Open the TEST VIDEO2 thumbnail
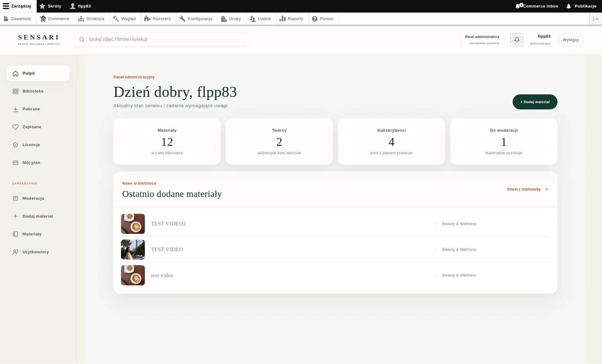The height and width of the screenshot is (364, 602). point(133,224)
